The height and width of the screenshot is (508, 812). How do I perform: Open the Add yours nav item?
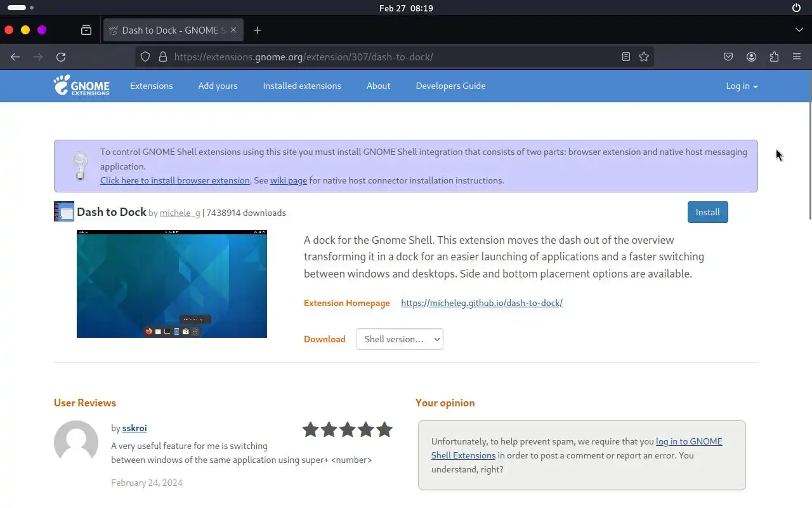point(218,86)
